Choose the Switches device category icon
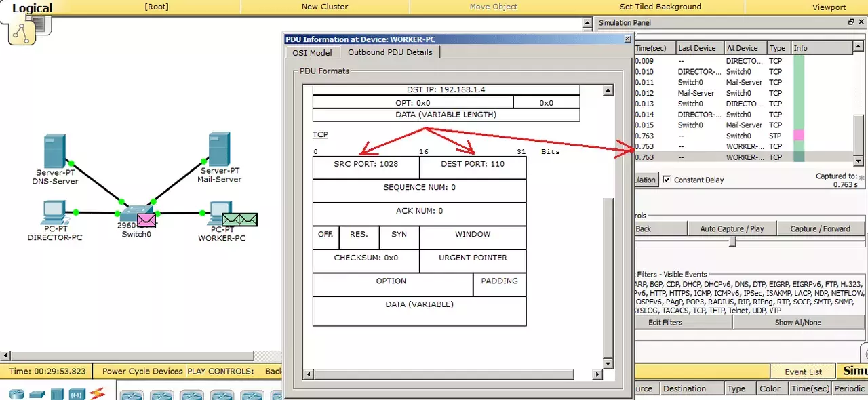 click(37, 394)
